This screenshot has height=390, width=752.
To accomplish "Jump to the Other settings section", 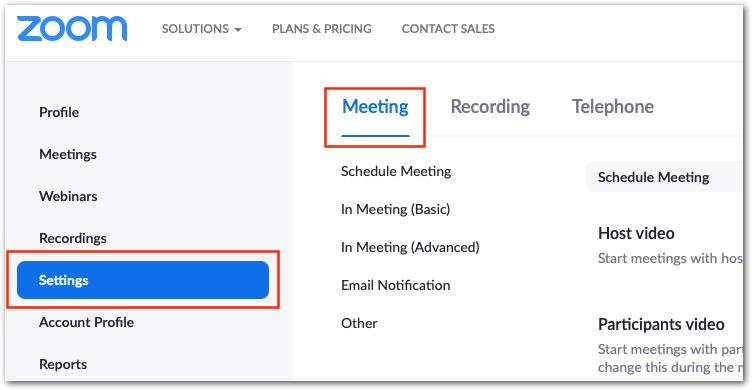I will click(x=359, y=323).
